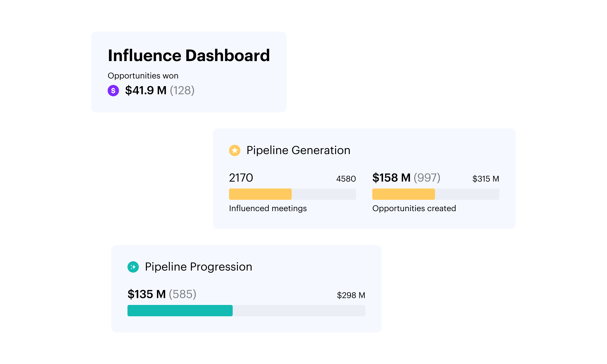Click the teal Pipeline Progression progress bar
The image size is (607, 364).
coord(180,311)
